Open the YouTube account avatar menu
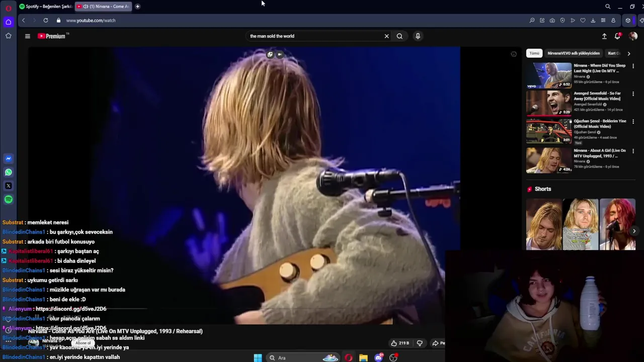 click(633, 36)
